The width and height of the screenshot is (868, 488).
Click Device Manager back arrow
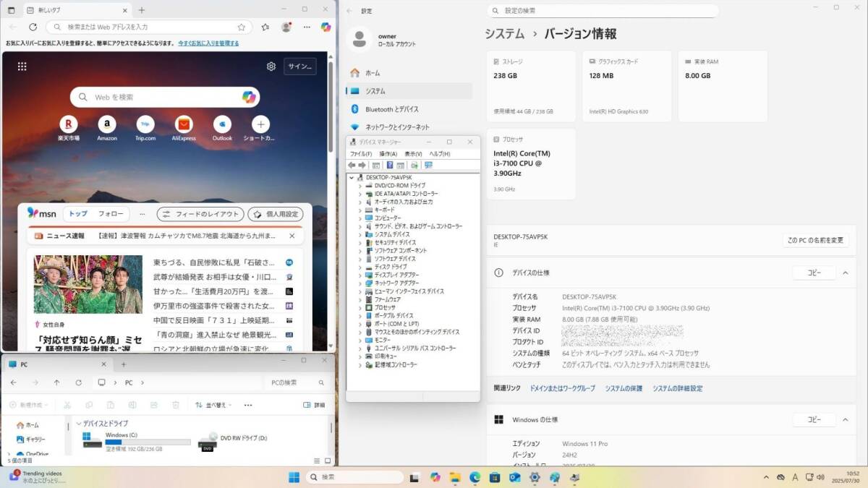point(352,166)
